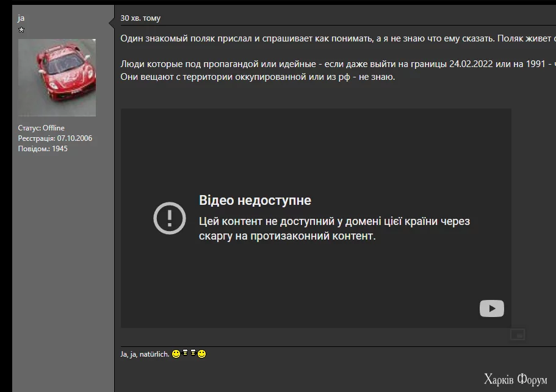This screenshot has width=556, height=392.
Task: Click the first yellow smiley emoticon
Action: [x=175, y=354]
